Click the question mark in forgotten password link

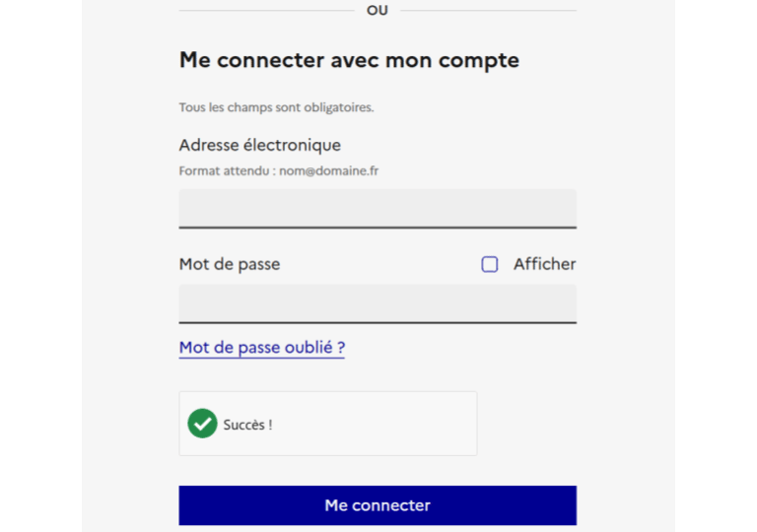tap(341, 348)
